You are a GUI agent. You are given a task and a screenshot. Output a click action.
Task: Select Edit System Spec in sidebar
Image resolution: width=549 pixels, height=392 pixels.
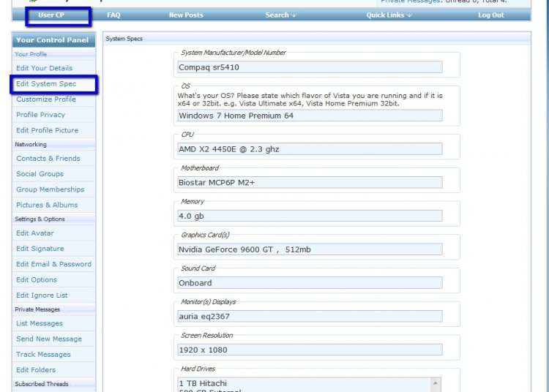click(46, 83)
